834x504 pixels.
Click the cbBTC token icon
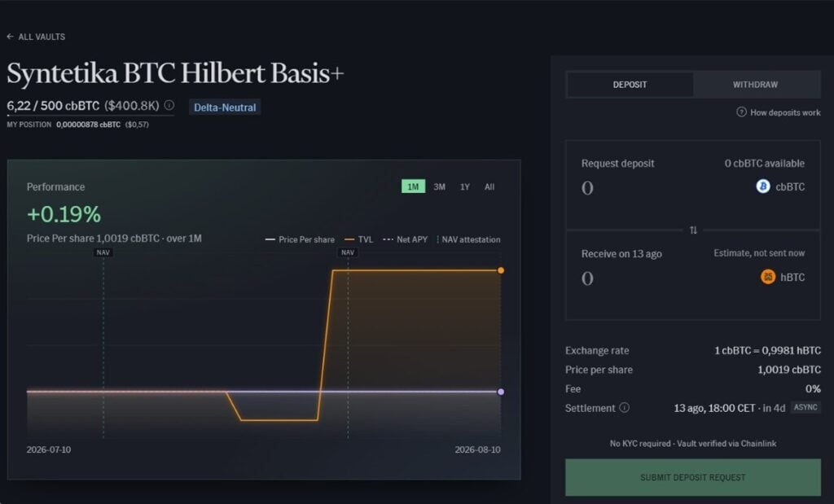[763, 186]
